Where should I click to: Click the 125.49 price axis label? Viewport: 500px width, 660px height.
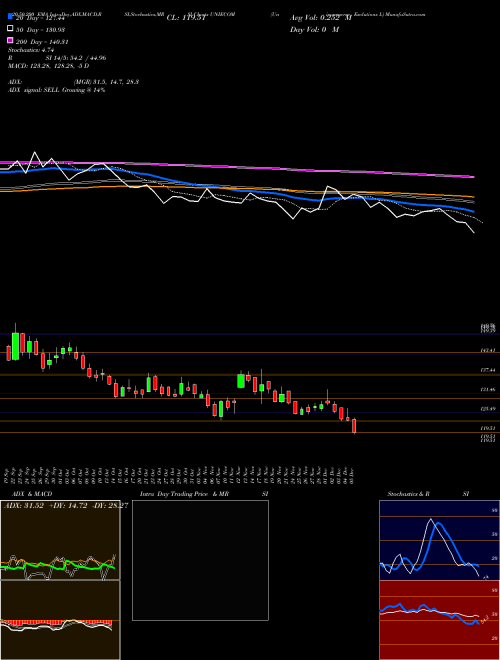[488, 409]
